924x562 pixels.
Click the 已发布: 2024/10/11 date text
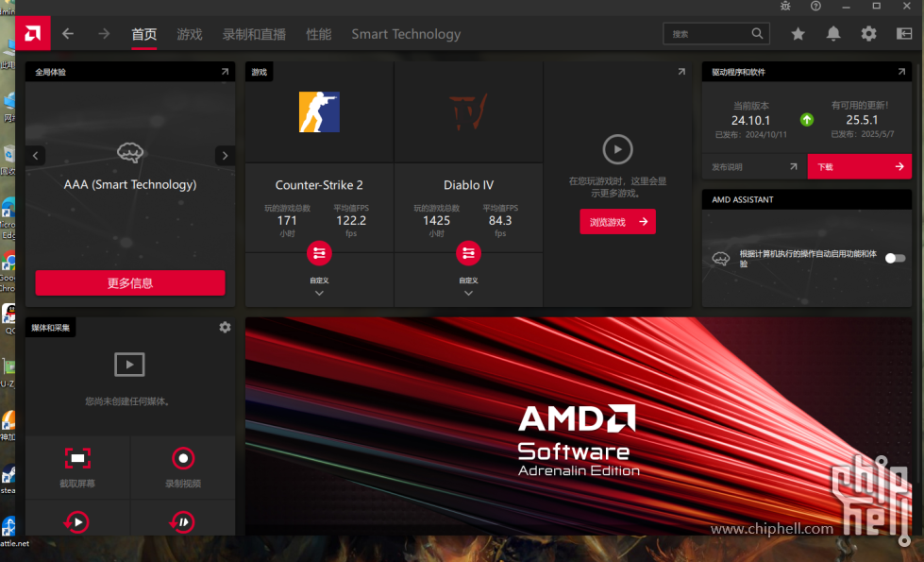pyautogui.click(x=750, y=134)
